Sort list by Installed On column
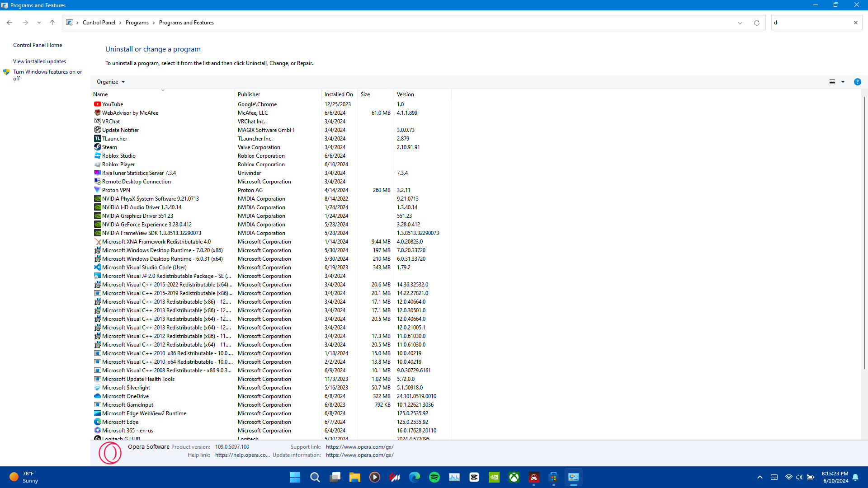Screen dimensions: 868x488 point(338,94)
